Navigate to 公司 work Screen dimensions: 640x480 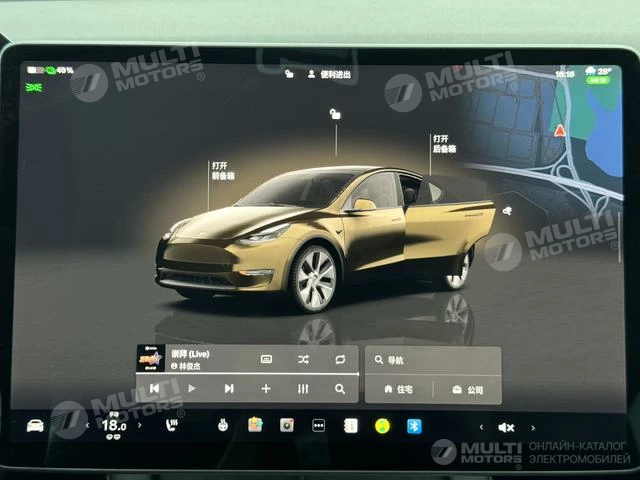pyautogui.click(x=468, y=390)
